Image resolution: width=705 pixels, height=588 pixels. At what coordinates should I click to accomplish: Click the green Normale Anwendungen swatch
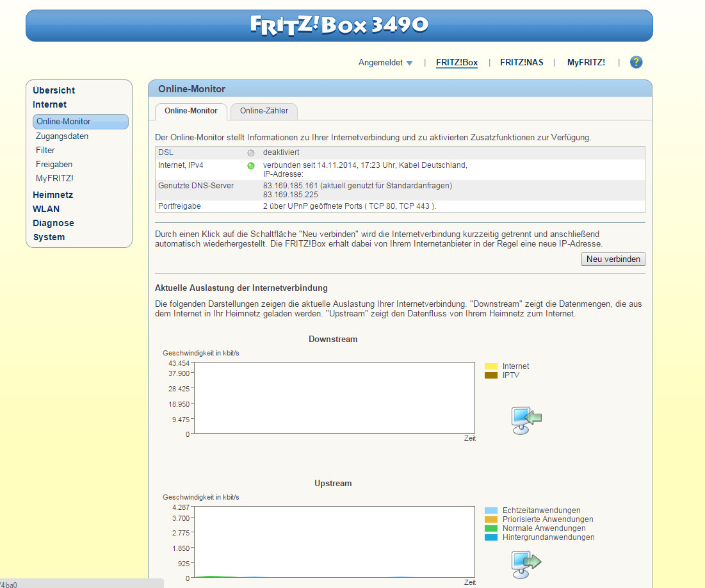tap(491, 528)
